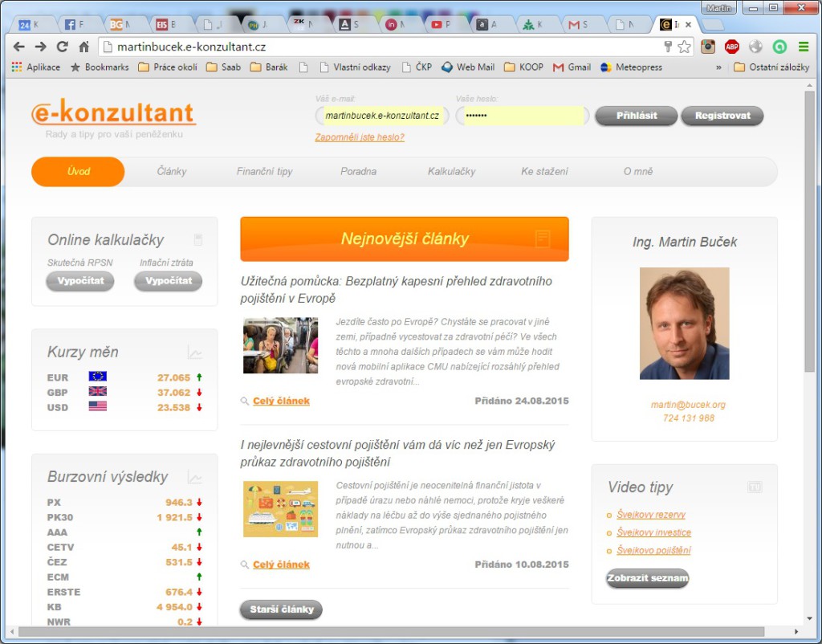Click the travel icons article thumbnail
Image resolution: width=822 pixels, height=644 pixels.
click(280, 509)
